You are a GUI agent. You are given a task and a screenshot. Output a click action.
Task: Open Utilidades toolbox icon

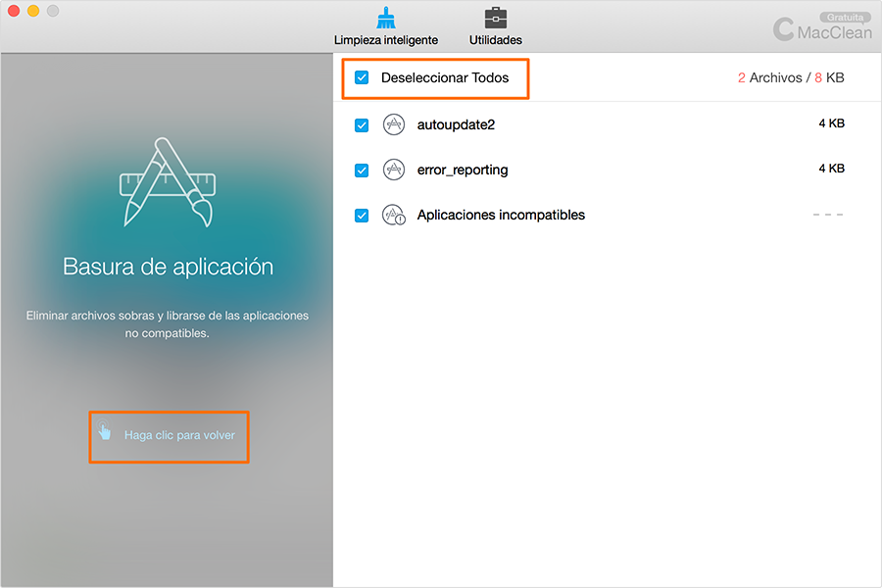tap(495, 17)
